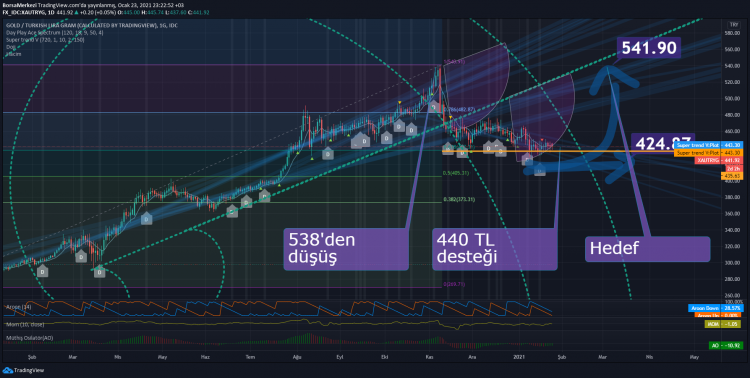Click the 2d 2h countdown label
The image size is (750, 378).
734,168
